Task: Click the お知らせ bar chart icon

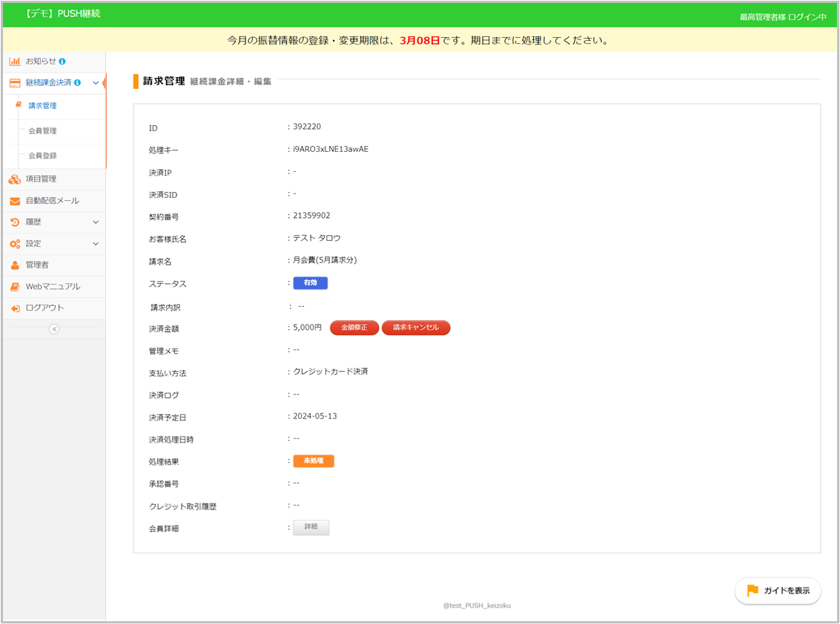Action: pos(14,62)
